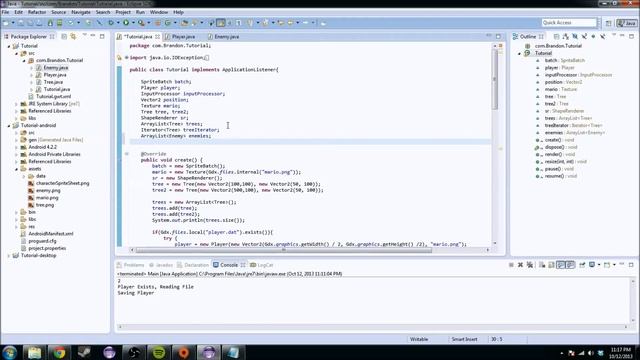Maximize the Console view panel
The width and height of the screenshot is (640, 360).
[631, 264]
